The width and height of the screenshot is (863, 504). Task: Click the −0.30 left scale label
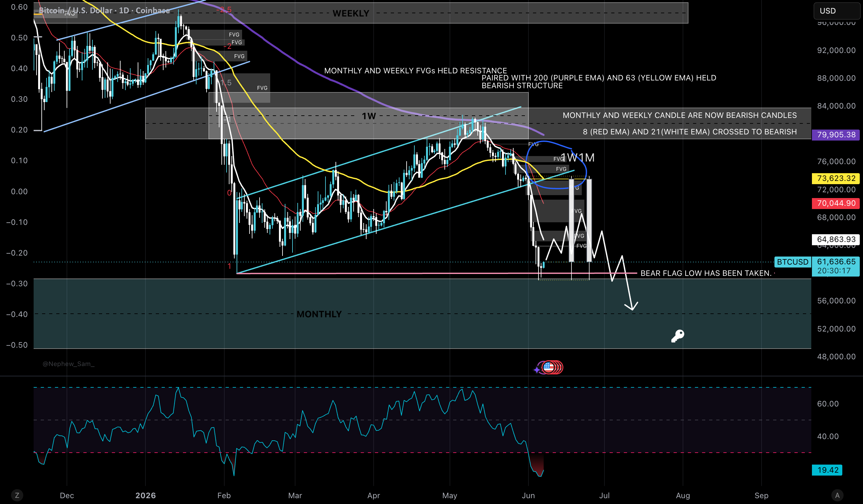[x=17, y=284]
